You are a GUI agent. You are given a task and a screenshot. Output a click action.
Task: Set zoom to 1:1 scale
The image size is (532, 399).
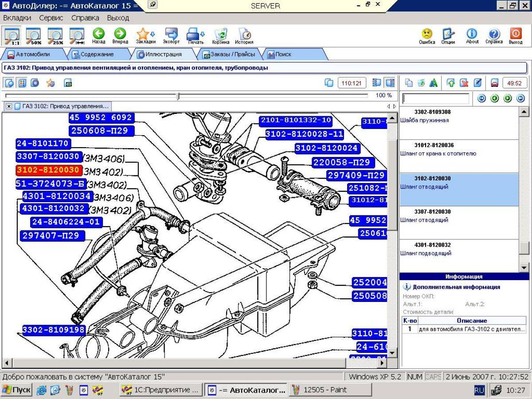(12, 35)
